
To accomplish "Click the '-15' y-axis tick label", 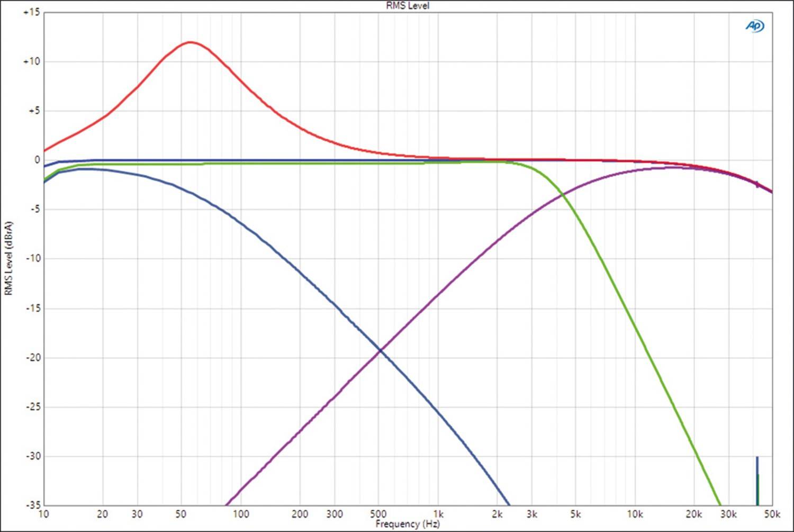I will coord(33,308).
